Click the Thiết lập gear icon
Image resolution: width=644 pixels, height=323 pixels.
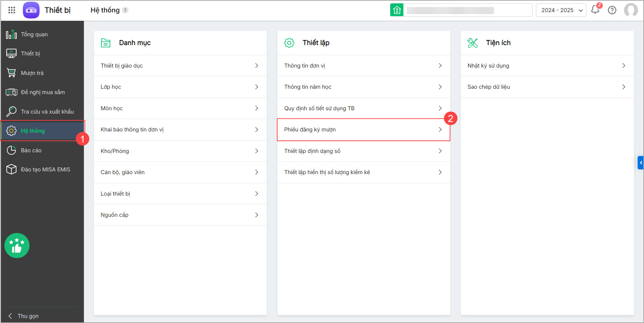(x=289, y=43)
